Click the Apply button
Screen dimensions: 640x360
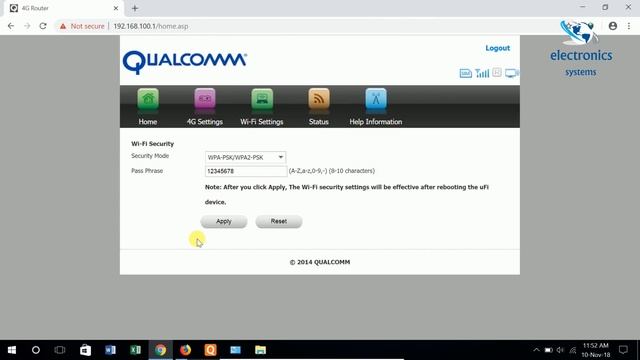click(224, 221)
